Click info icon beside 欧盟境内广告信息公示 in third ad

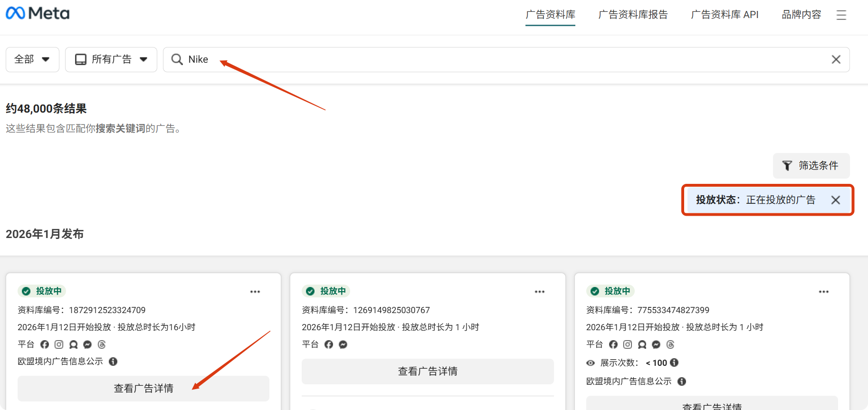click(x=682, y=381)
